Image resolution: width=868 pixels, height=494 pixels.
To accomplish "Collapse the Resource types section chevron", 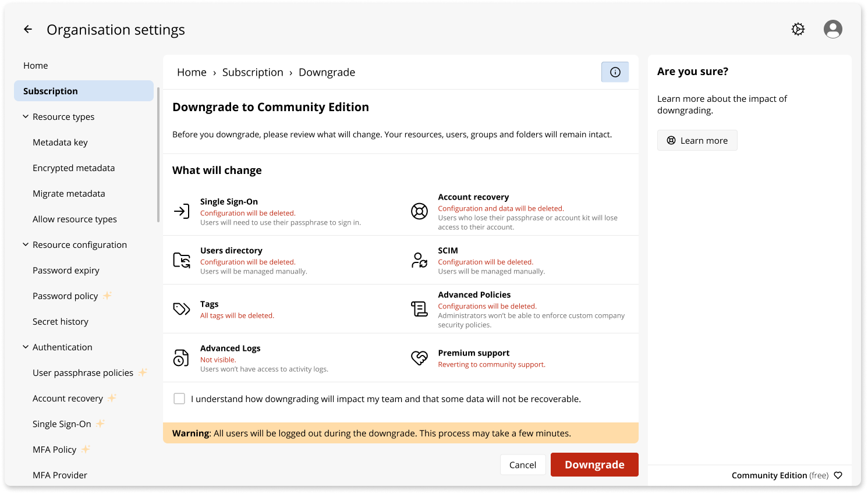I will click(x=26, y=116).
